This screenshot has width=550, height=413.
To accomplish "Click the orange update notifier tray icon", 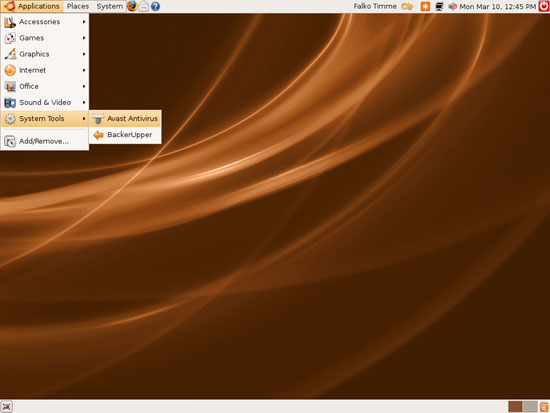I will [425, 6].
